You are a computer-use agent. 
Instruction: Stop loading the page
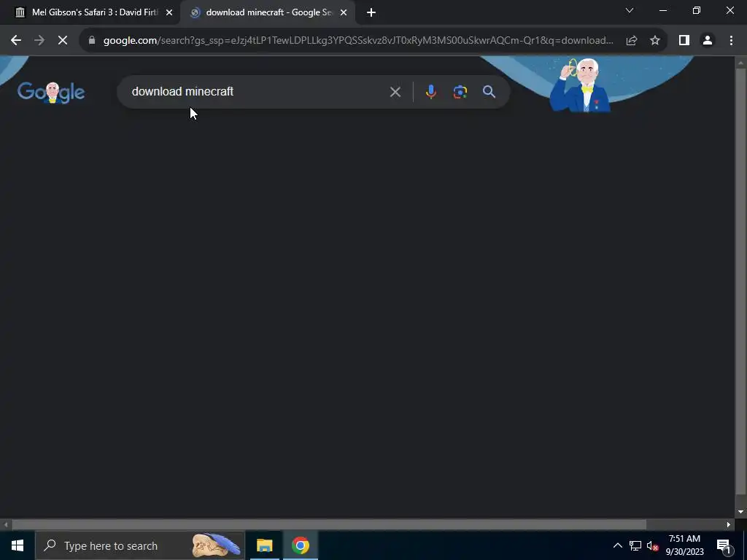(x=63, y=41)
